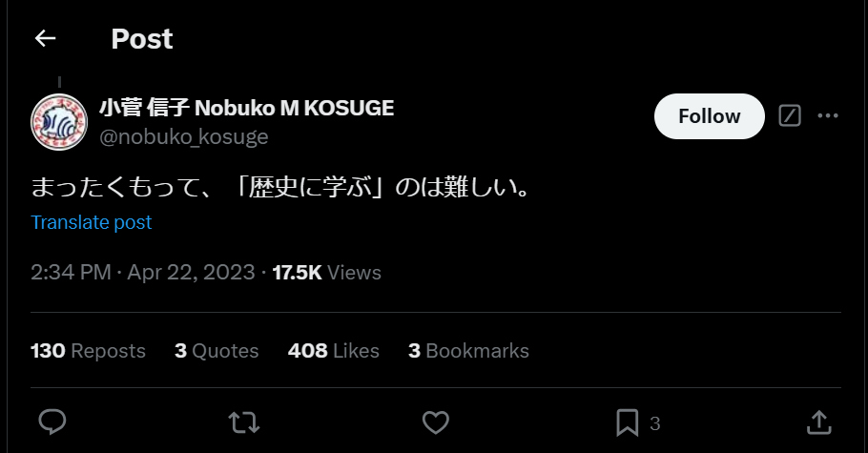Screen dimensions: 868x453
Task: Bookmark the post with bookmark icon
Action: click(x=628, y=423)
